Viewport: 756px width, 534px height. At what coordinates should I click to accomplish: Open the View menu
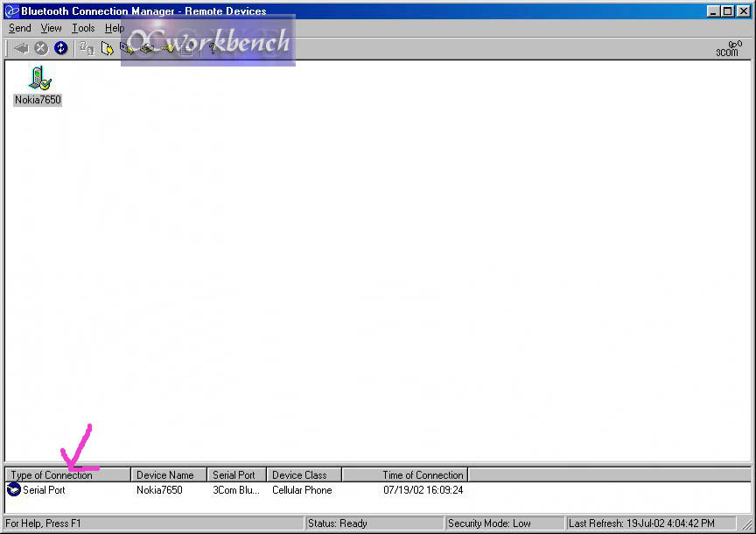click(x=51, y=29)
